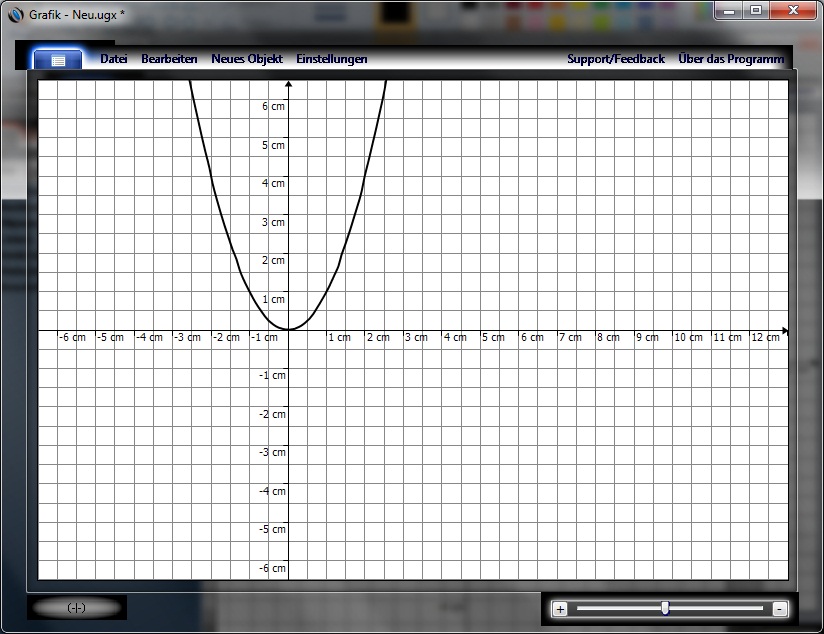
Task: Close the Grafik window
Action: tap(794, 11)
